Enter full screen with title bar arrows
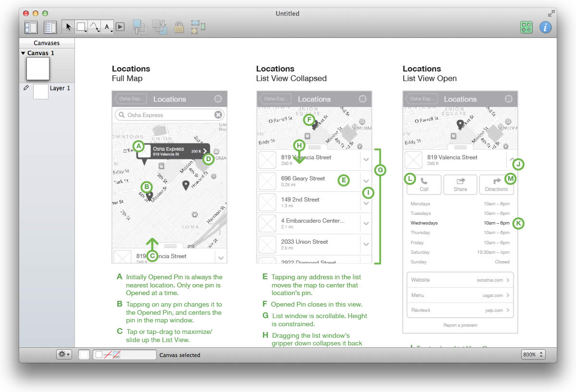The image size is (576, 392). coord(551,13)
